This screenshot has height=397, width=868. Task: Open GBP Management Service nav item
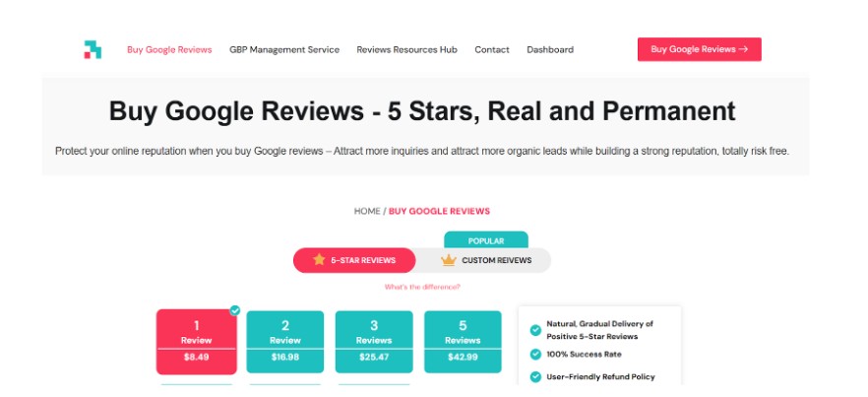[284, 49]
